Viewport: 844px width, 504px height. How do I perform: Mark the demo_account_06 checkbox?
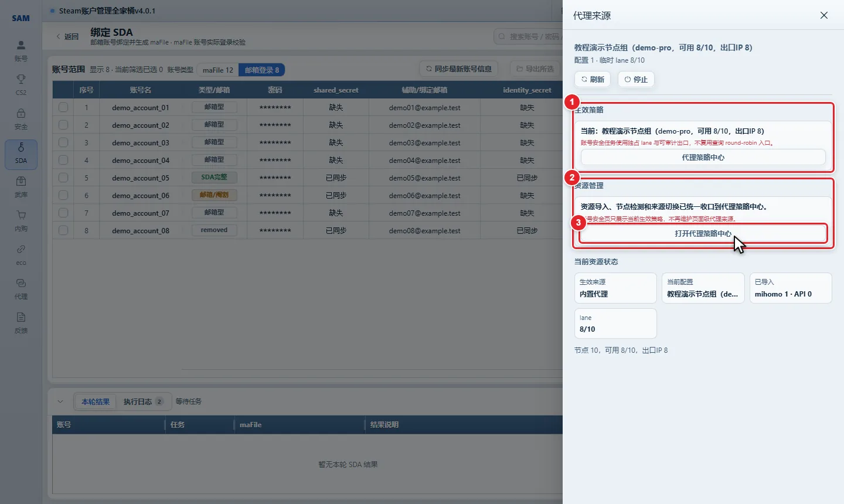click(x=63, y=195)
